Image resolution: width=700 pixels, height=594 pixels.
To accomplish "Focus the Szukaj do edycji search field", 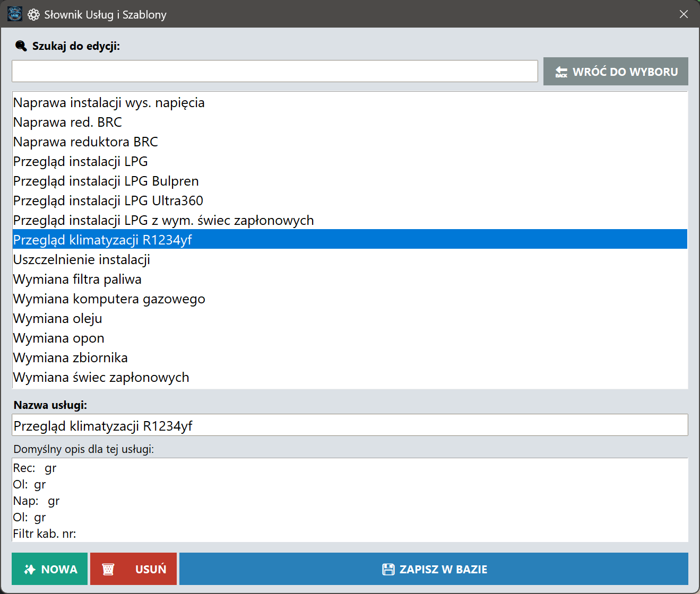I will click(x=274, y=71).
